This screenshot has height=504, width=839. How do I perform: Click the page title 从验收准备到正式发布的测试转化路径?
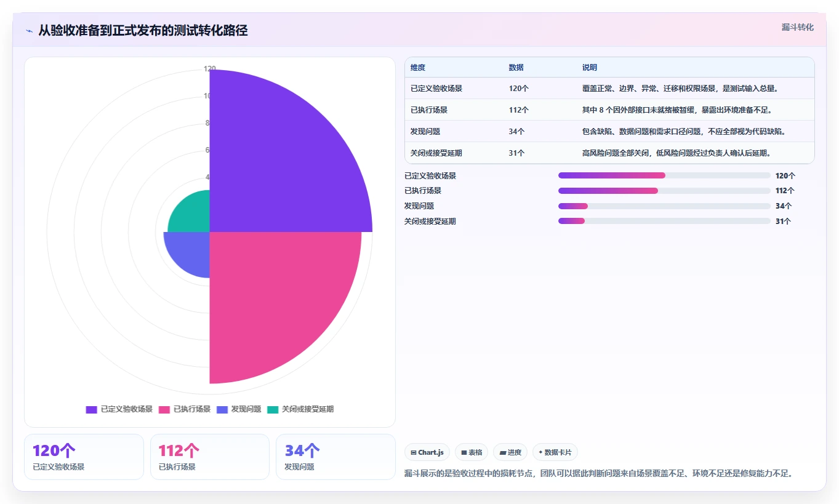tap(143, 30)
